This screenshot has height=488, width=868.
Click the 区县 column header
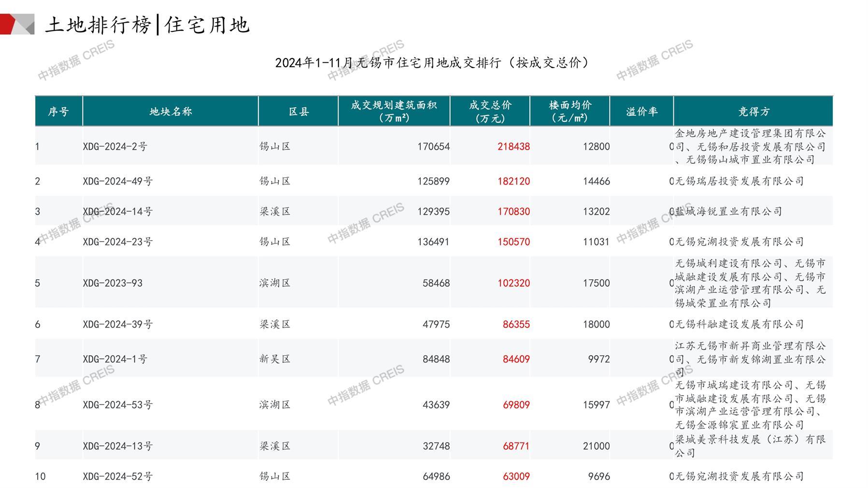click(299, 112)
